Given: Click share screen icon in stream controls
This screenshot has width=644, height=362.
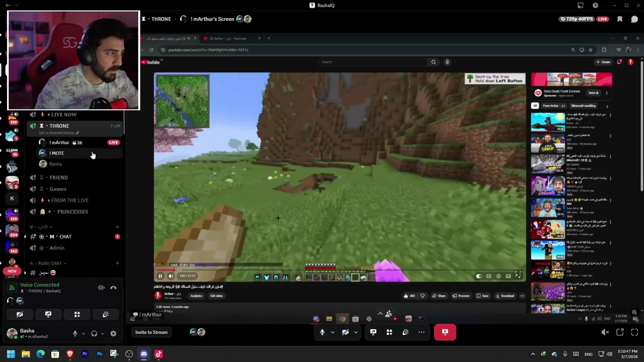Looking at the screenshot, I should click(x=373, y=332).
